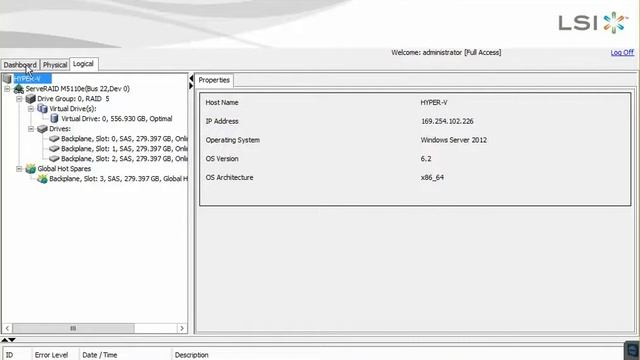Expand tree pane with right splitter arrow
The image size is (640, 360).
click(x=191, y=86)
